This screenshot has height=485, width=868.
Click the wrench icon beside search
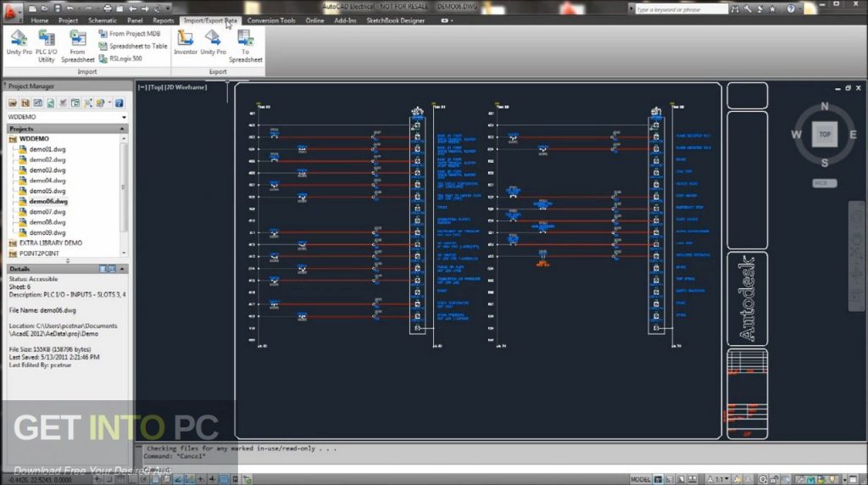click(748, 8)
